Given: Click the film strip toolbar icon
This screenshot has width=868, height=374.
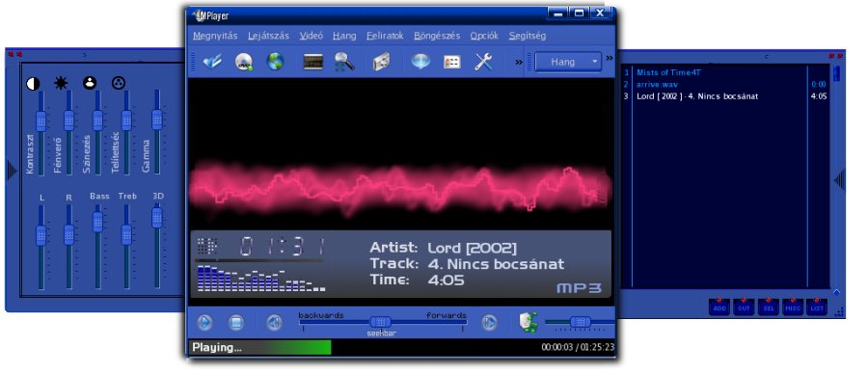Looking at the screenshot, I should (312, 62).
